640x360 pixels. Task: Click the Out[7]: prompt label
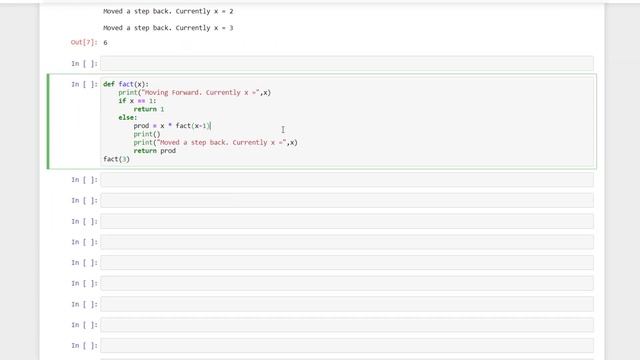click(84, 42)
